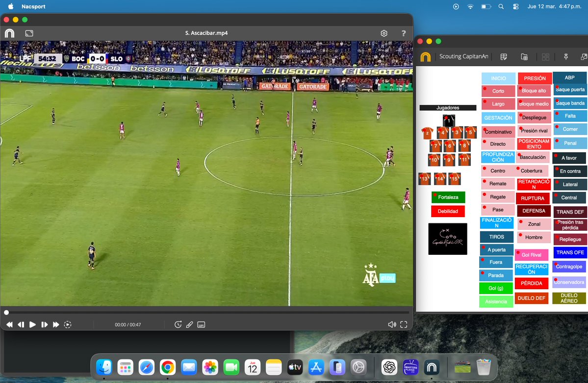Step back one frame

point(21,325)
